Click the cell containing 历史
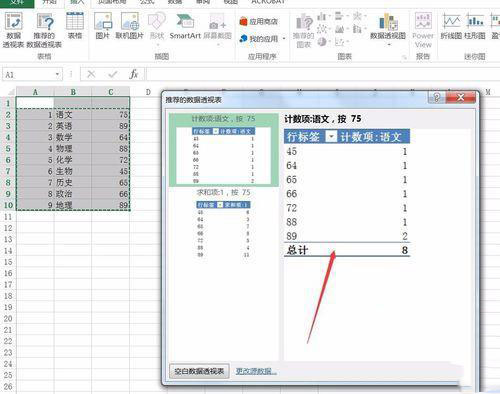500x394 pixels. click(x=73, y=183)
